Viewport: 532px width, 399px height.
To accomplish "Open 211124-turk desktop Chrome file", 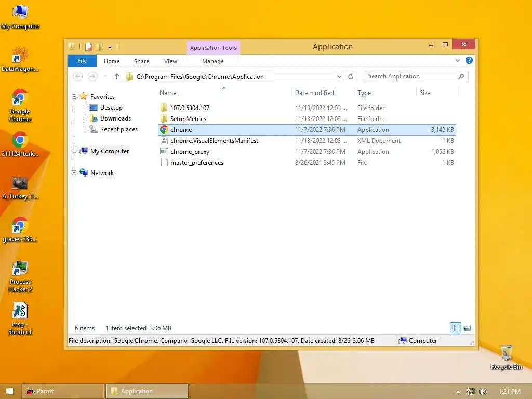I will click(x=20, y=144).
